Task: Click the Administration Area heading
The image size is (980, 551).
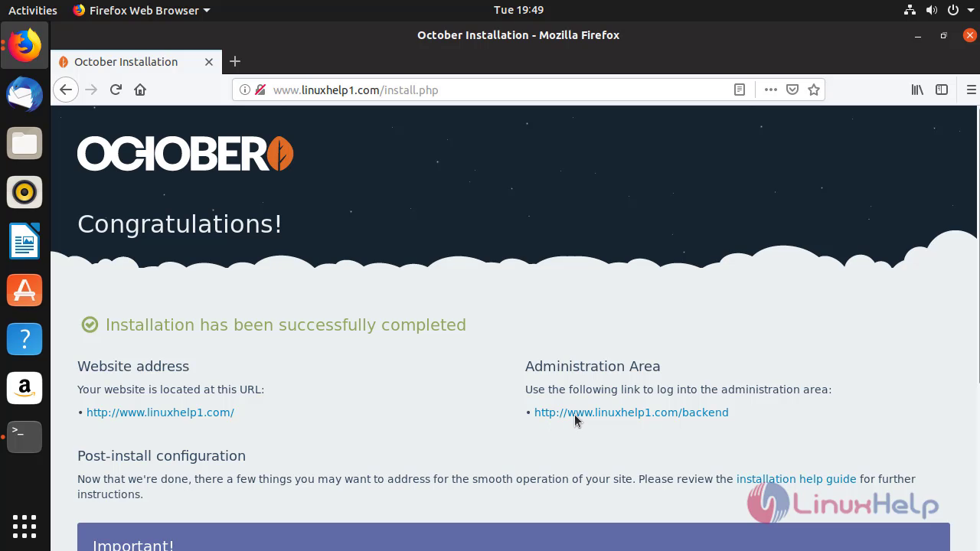Action: [593, 366]
